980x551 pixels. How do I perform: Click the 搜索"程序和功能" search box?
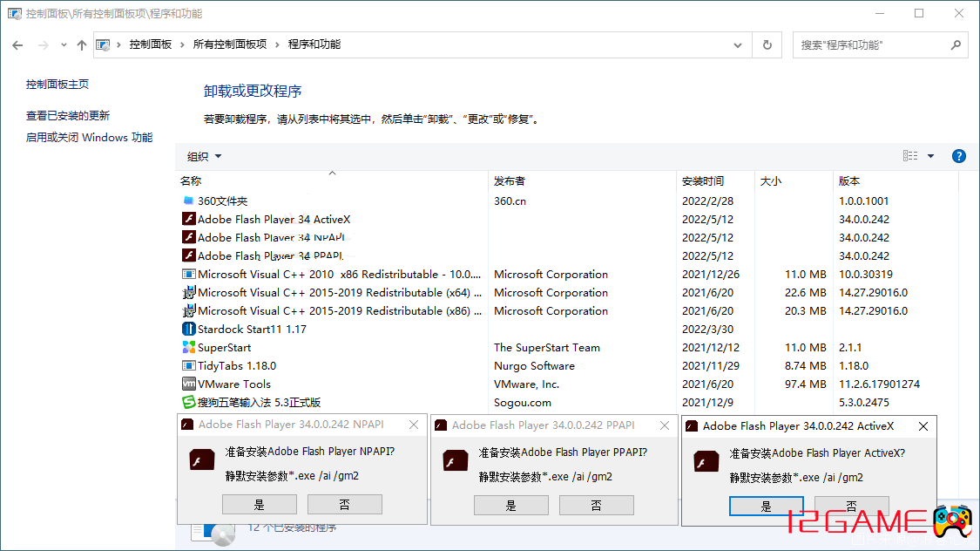coord(881,45)
